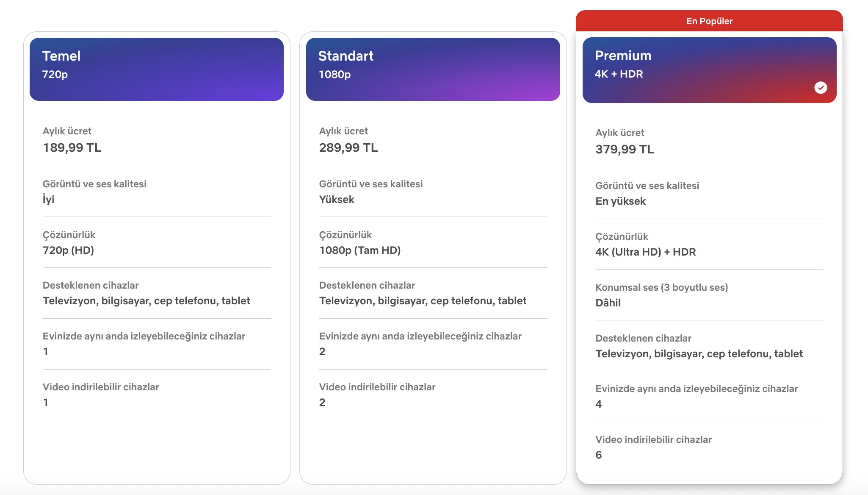The image size is (868, 495).
Task: Click Premium's Desteklenen cihazlar device list
Action: 699,354
